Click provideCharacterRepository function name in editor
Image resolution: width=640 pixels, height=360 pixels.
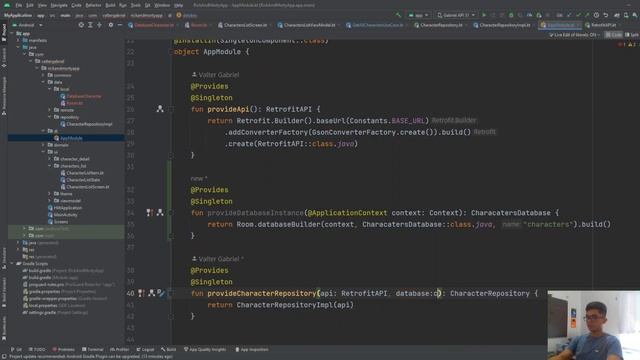point(262,293)
